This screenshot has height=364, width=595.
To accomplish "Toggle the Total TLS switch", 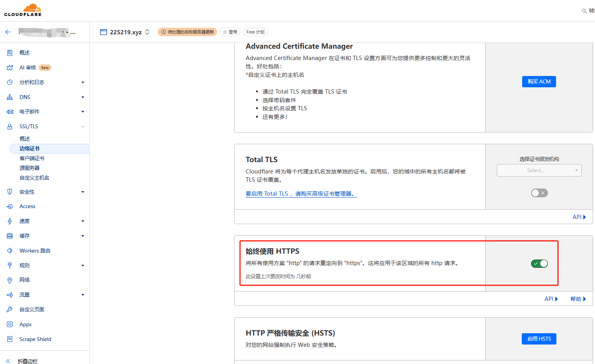I will click(539, 193).
